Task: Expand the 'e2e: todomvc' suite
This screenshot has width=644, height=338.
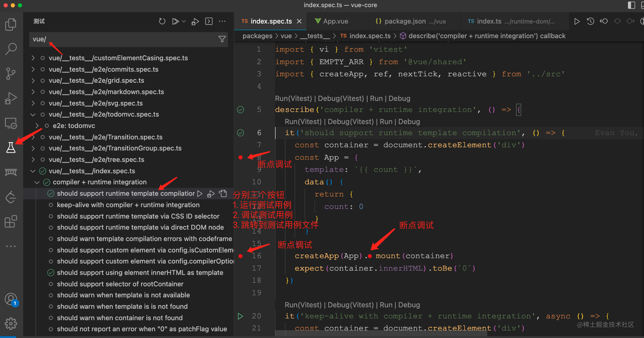Action: click(37, 126)
